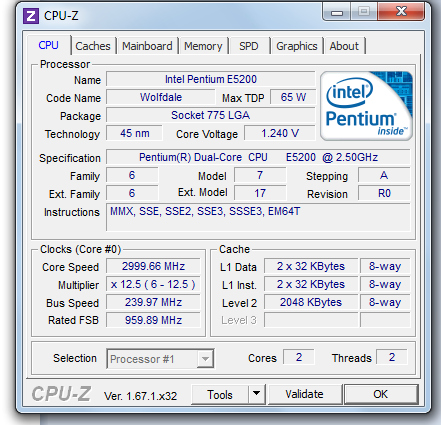The image size is (441, 425).
Task: Select the Memory tab
Action: 203,46
